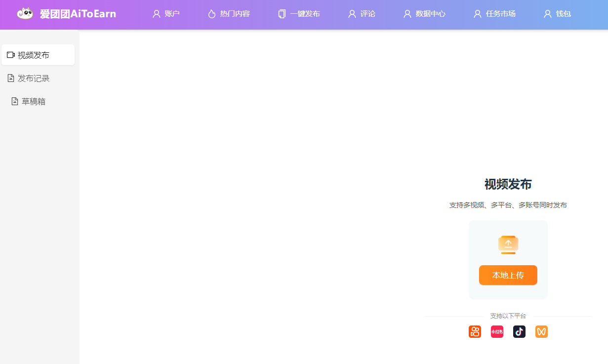Open the 草稿箱 drafts box

tap(34, 101)
